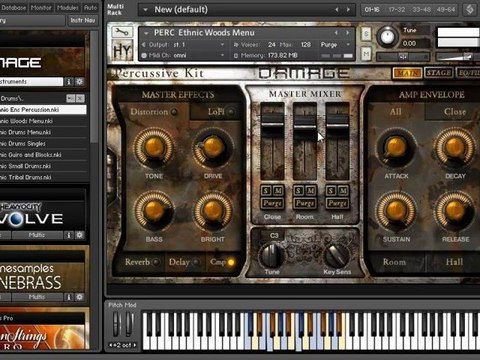Open header Purge dropdown menu

348,44
